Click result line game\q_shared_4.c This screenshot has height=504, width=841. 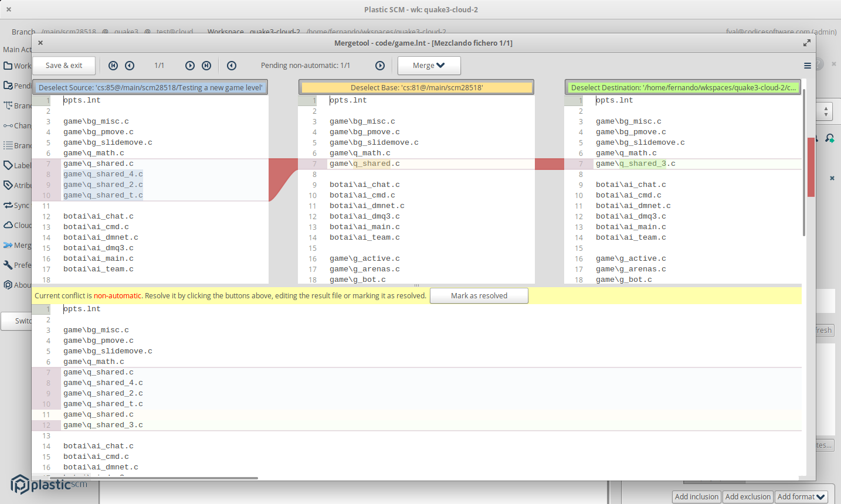click(103, 383)
